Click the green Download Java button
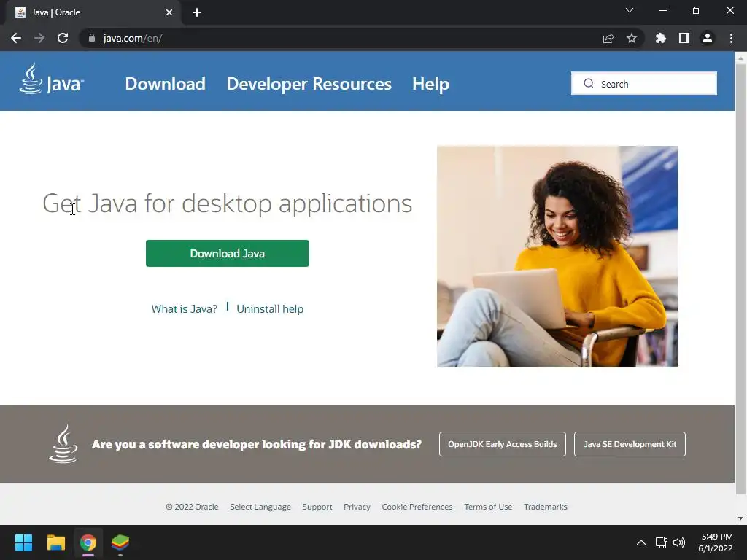Image resolution: width=747 pixels, height=560 pixels. tap(228, 253)
